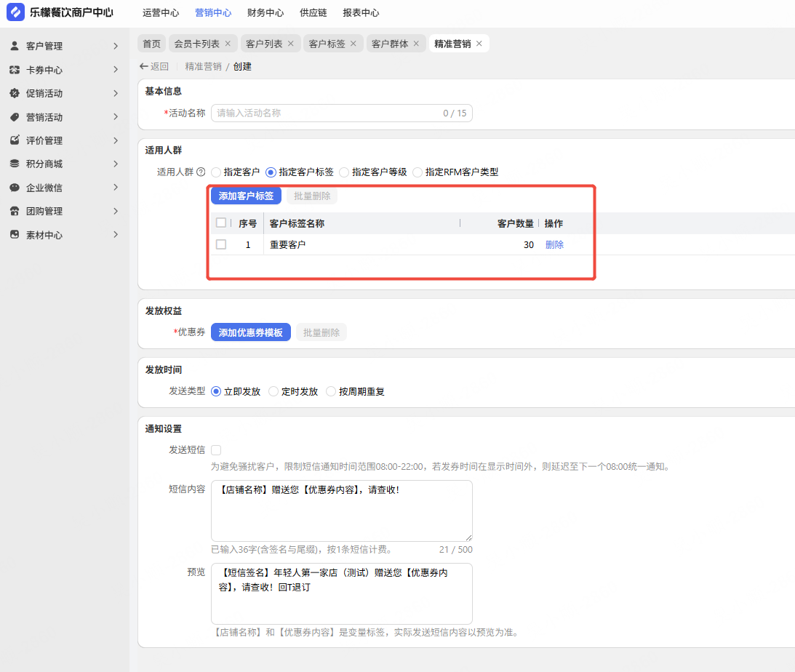Click the 客户数量 column header

tap(515, 223)
